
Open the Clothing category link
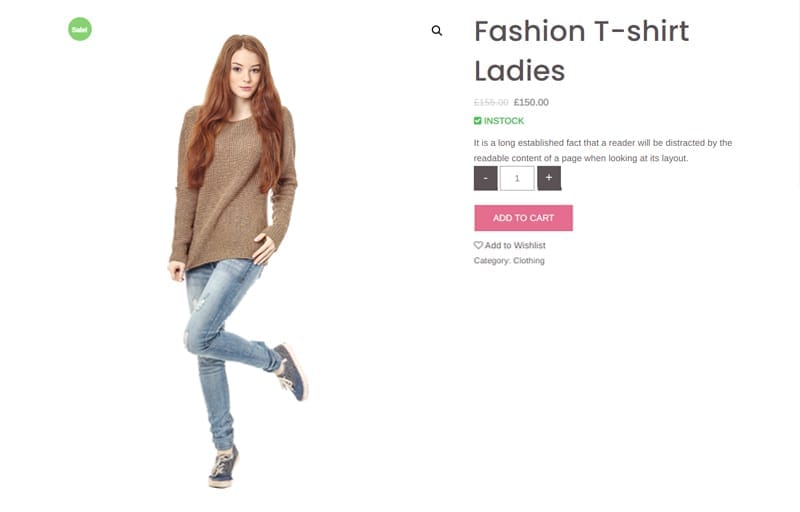[529, 261]
